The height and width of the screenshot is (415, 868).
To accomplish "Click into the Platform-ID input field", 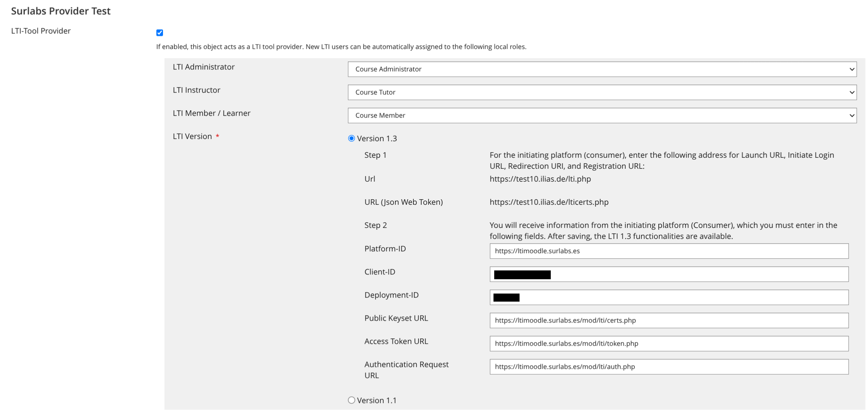I will coord(669,251).
